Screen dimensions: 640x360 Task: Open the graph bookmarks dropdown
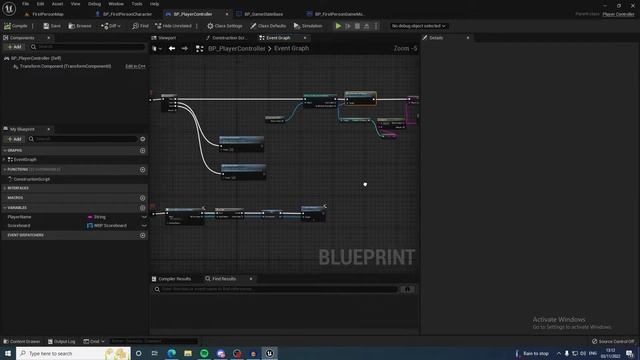[157, 49]
